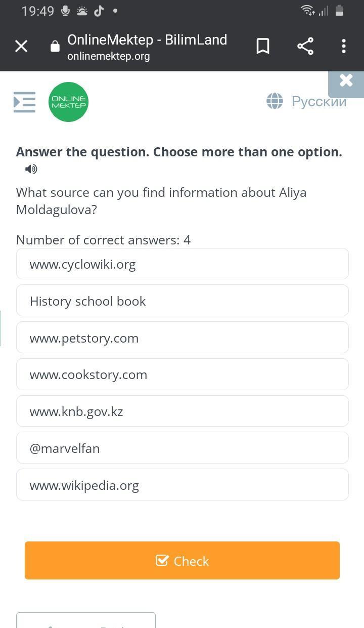Share the page via share icon
The width and height of the screenshot is (364, 628).
coord(305,46)
